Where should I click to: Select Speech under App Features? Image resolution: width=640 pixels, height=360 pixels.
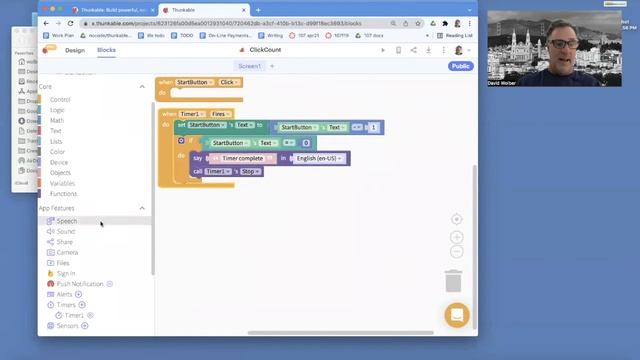67,221
